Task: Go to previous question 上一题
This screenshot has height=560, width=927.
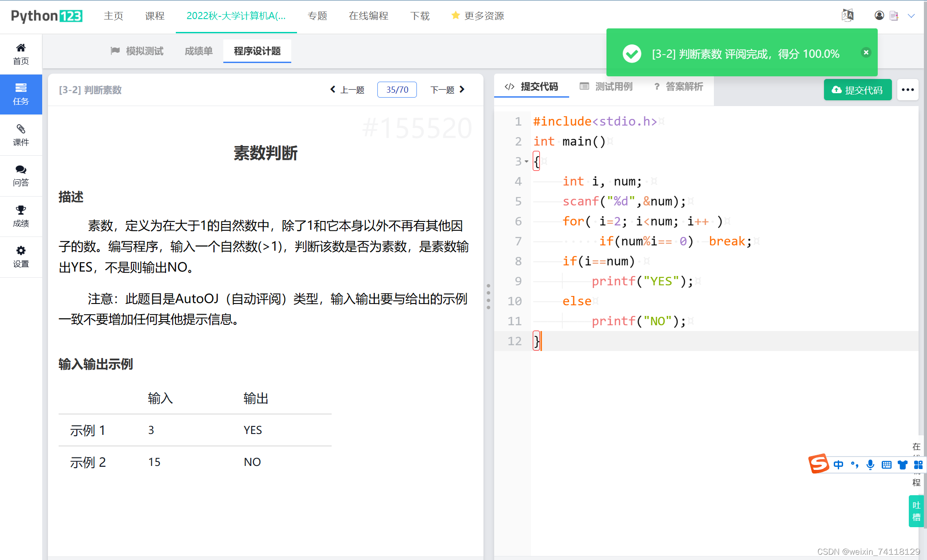Action: [x=347, y=90]
